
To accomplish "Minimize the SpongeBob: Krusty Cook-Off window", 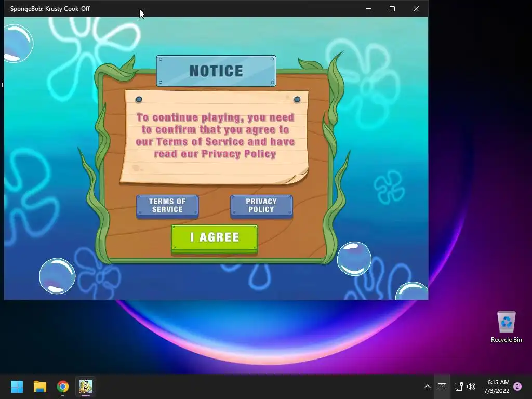I will pos(368,9).
